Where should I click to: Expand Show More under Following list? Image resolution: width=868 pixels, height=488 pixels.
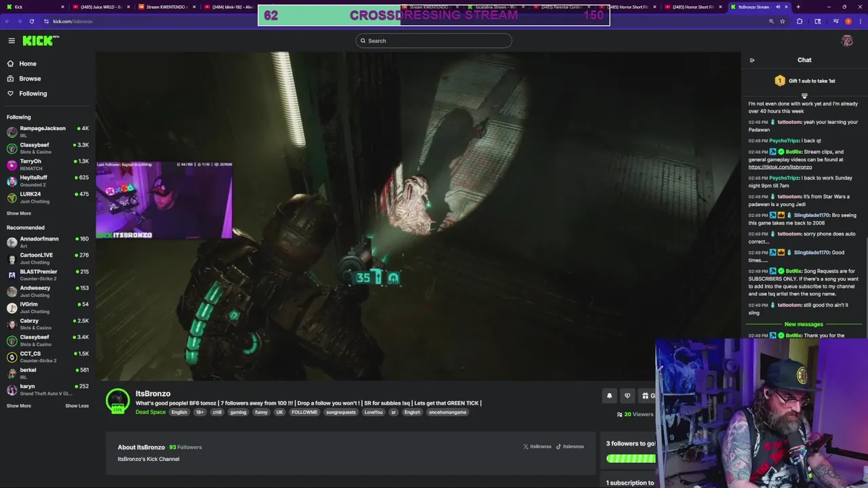pyautogui.click(x=19, y=213)
